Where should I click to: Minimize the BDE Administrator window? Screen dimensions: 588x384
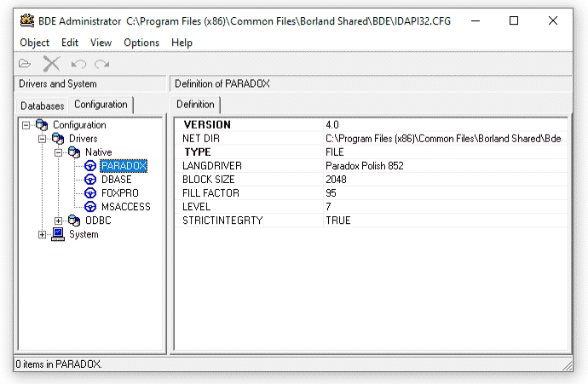pyautogui.click(x=476, y=21)
